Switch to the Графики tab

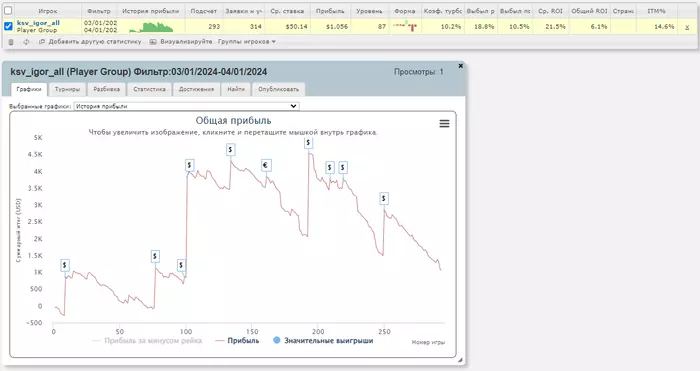coord(29,89)
